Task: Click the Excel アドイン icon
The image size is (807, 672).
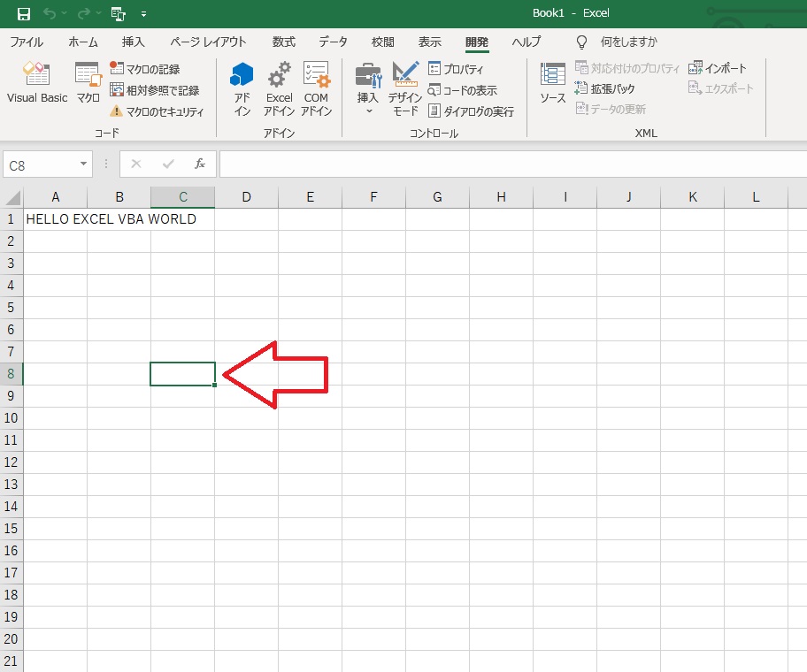Action: (279, 84)
